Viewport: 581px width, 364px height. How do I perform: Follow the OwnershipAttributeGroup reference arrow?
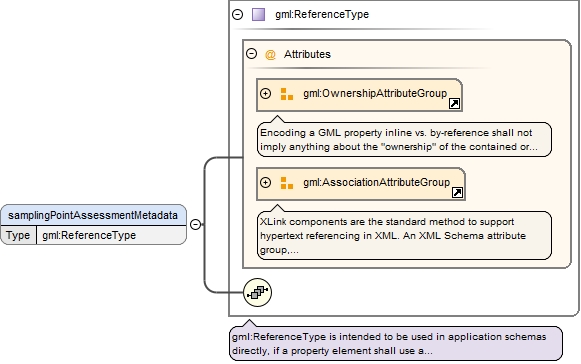click(454, 103)
